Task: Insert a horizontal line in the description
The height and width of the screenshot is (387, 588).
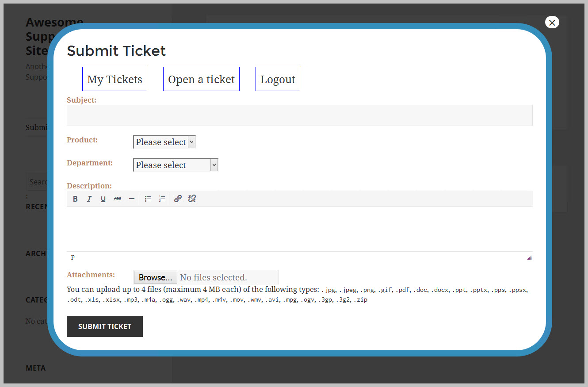Action: coord(132,199)
